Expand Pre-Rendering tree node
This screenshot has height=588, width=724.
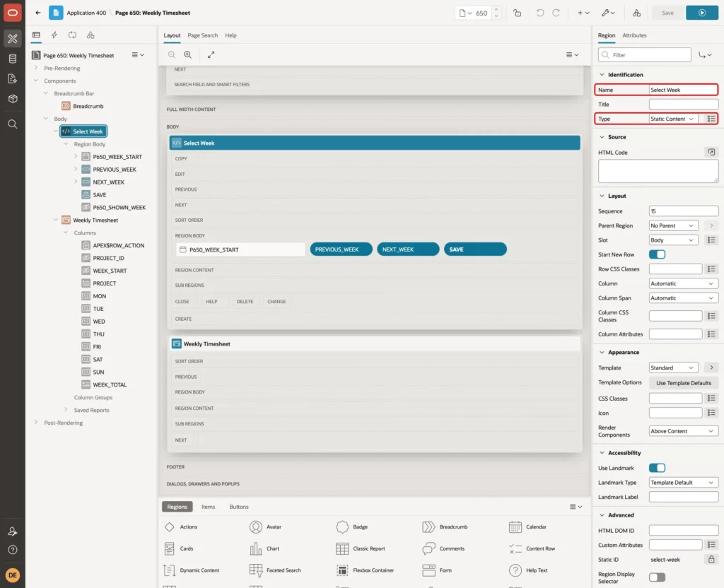(35, 68)
